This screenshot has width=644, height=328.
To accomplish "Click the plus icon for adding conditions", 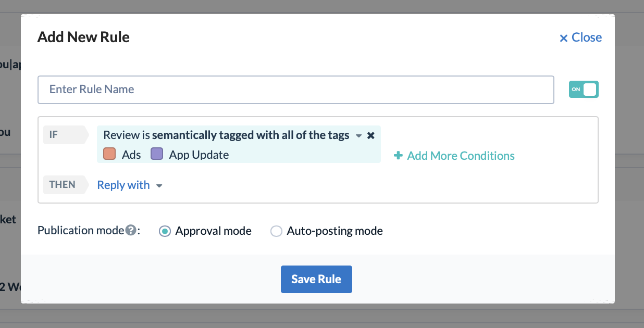I will coord(398,156).
